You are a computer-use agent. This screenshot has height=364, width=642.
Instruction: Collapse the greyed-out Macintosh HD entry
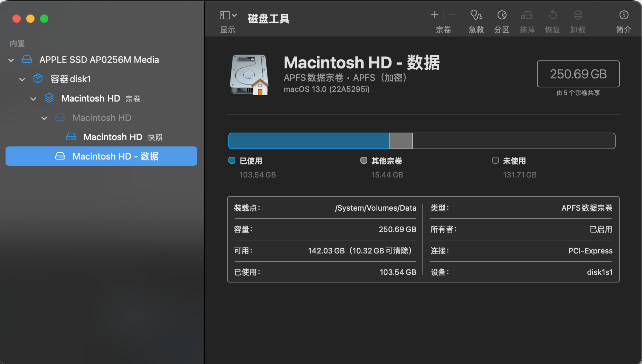(x=44, y=118)
